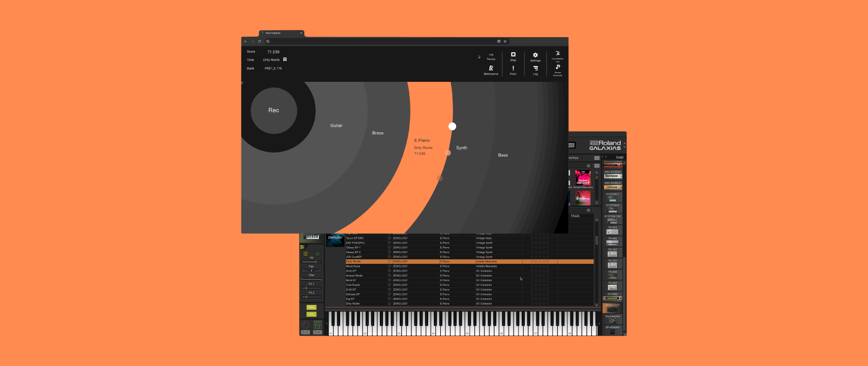
Task: Toggle the yellow SEQ button
Action: click(311, 307)
